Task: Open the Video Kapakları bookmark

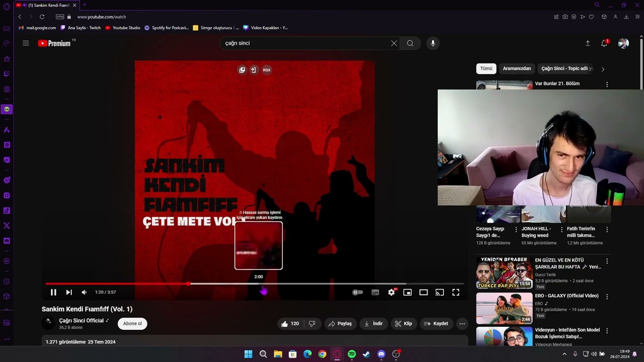Action: tap(266, 28)
